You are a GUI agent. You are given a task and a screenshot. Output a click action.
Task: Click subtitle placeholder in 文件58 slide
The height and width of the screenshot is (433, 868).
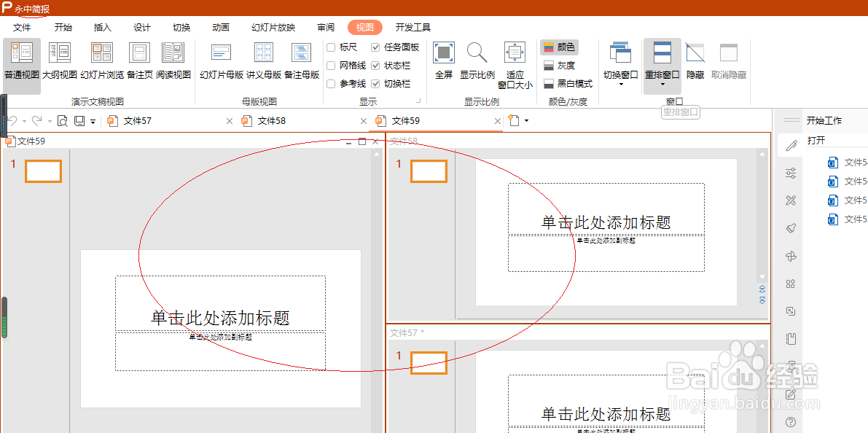606,253
